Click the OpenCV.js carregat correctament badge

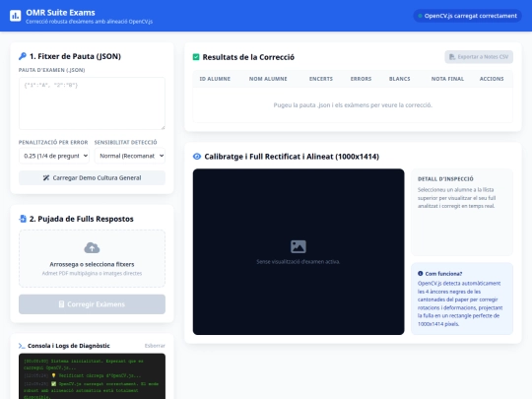[x=467, y=16]
